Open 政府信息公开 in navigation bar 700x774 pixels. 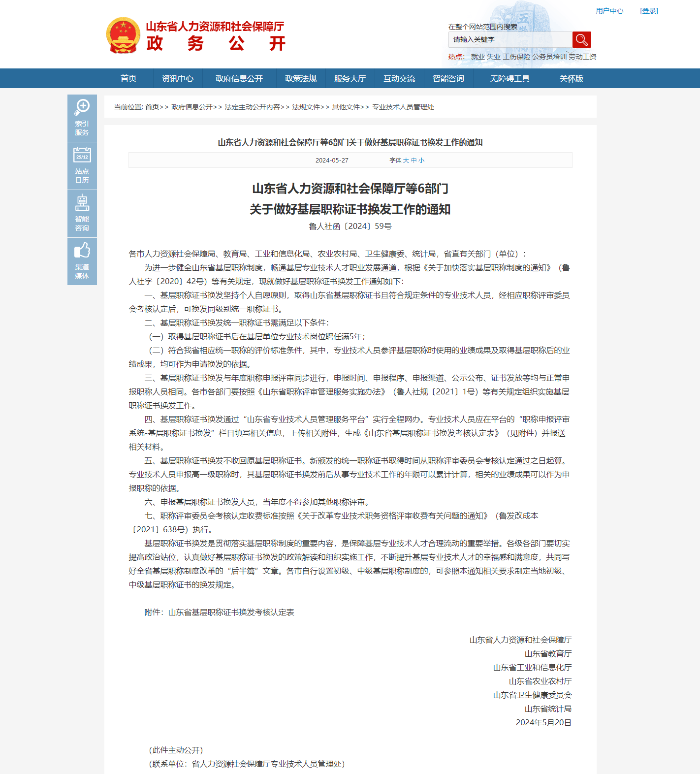coord(239,79)
